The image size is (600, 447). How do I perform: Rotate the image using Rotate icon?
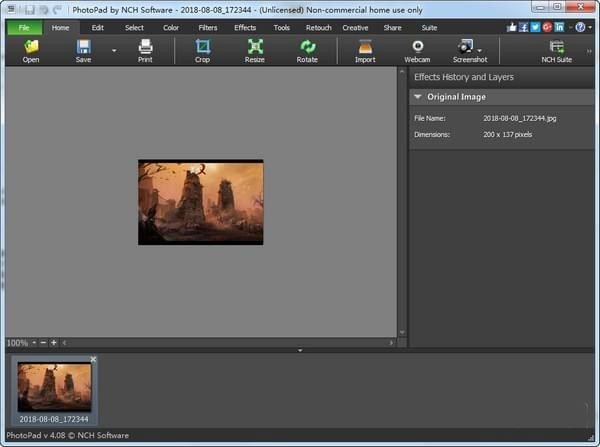tap(307, 47)
